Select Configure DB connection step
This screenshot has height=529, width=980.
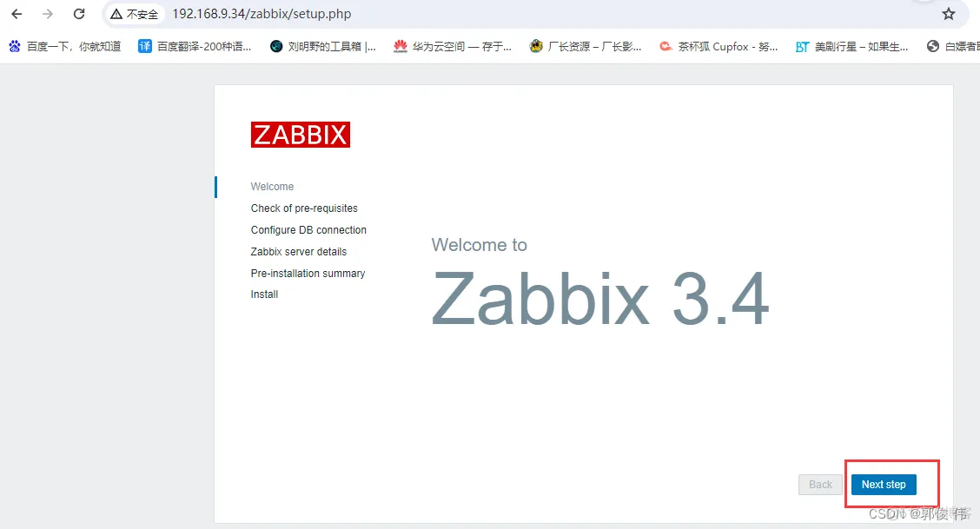308,230
